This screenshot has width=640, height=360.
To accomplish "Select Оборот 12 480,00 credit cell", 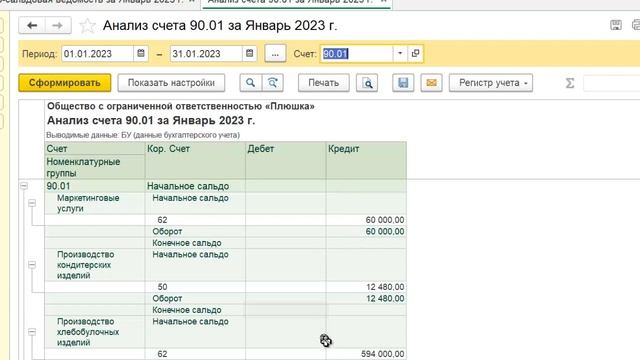I will (x=367, y=298).
